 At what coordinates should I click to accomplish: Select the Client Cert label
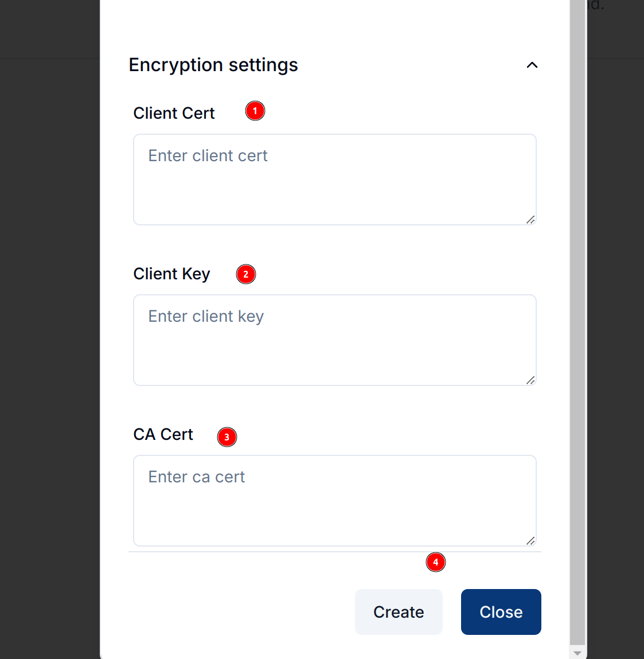pyautogui.click(x=174, y=113)
